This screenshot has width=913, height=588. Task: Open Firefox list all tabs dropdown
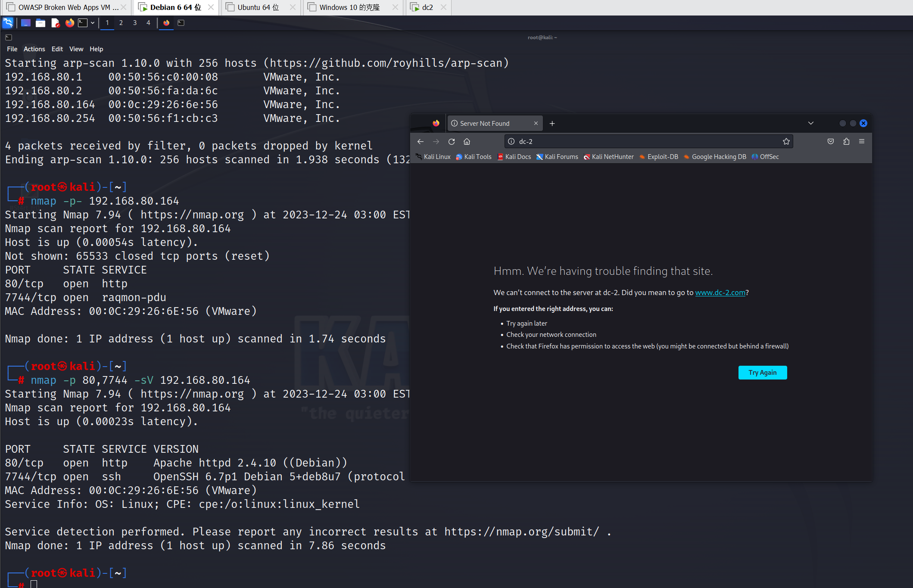click(811, 123)
